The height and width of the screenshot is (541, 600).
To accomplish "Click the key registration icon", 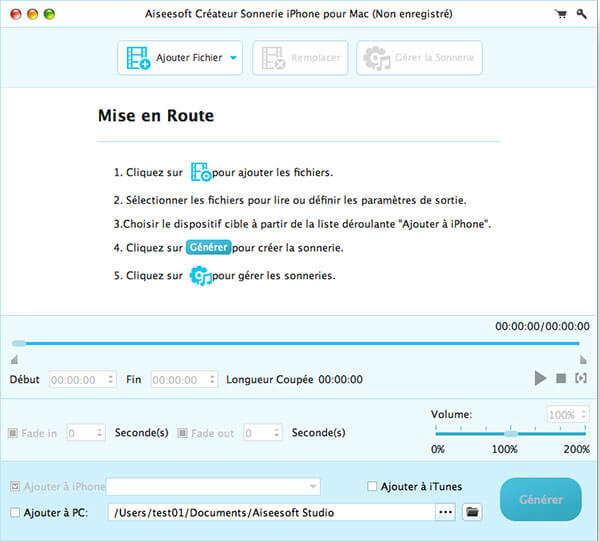I will click(582, 14).
